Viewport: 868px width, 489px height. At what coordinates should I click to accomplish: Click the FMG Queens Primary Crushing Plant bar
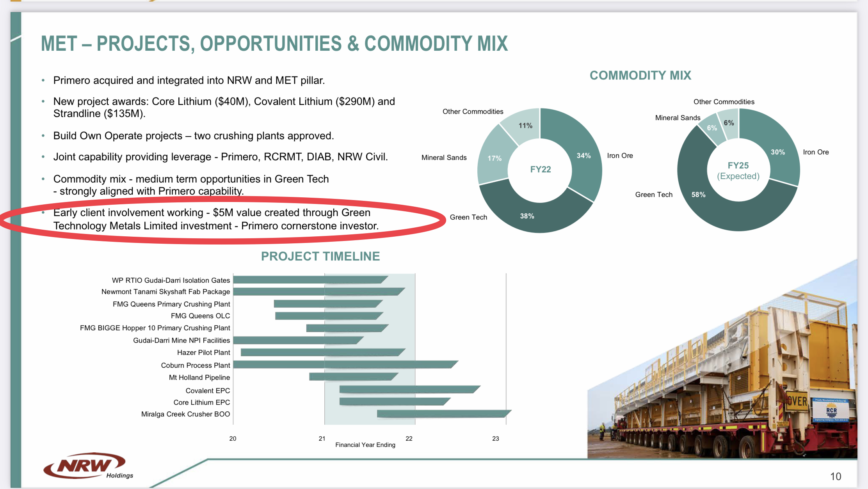point(328,304)
